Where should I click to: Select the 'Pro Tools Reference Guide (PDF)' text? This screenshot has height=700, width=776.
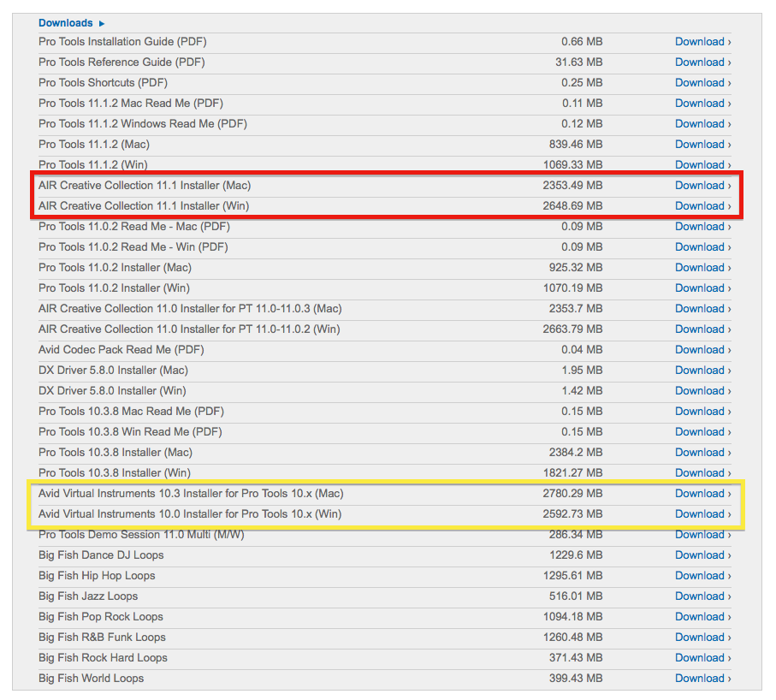(x=121, y=62)
